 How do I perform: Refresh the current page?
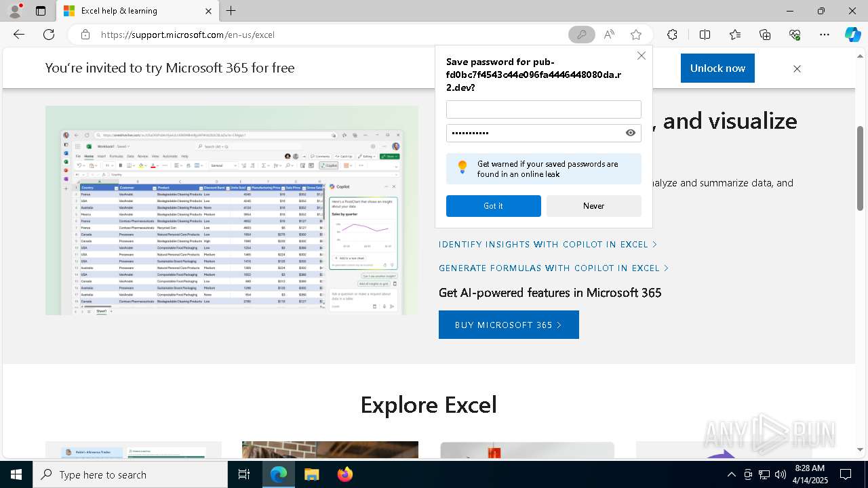coord(49,35)
